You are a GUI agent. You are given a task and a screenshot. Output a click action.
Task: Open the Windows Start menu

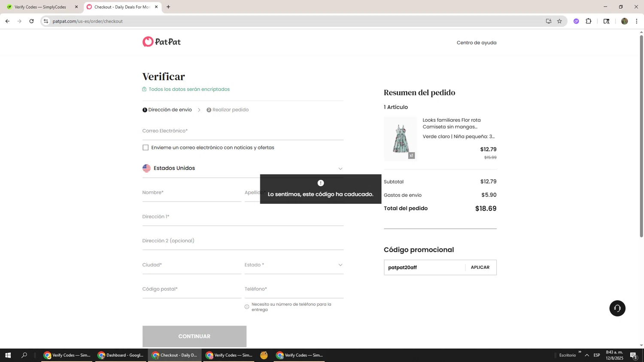tap(8, 355)
